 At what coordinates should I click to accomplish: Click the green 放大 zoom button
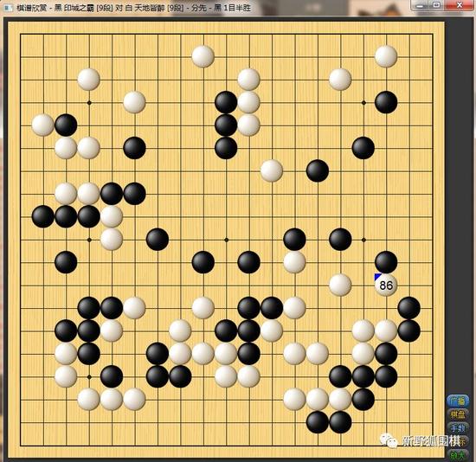click(x=458, y=455)
